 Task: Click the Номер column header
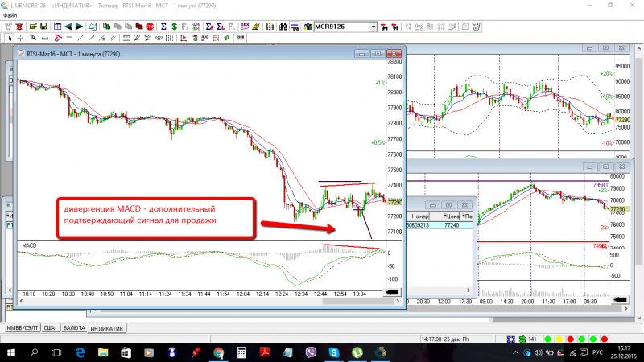point(419,216)
